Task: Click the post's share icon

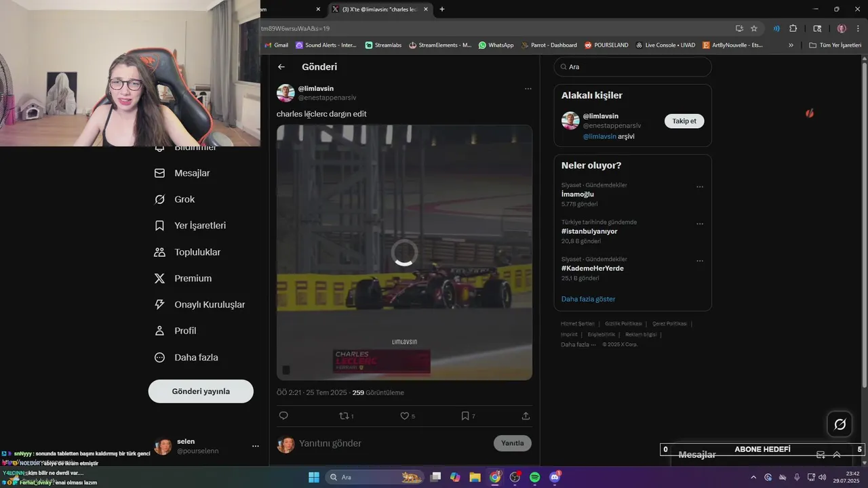Action: point(526,415)
